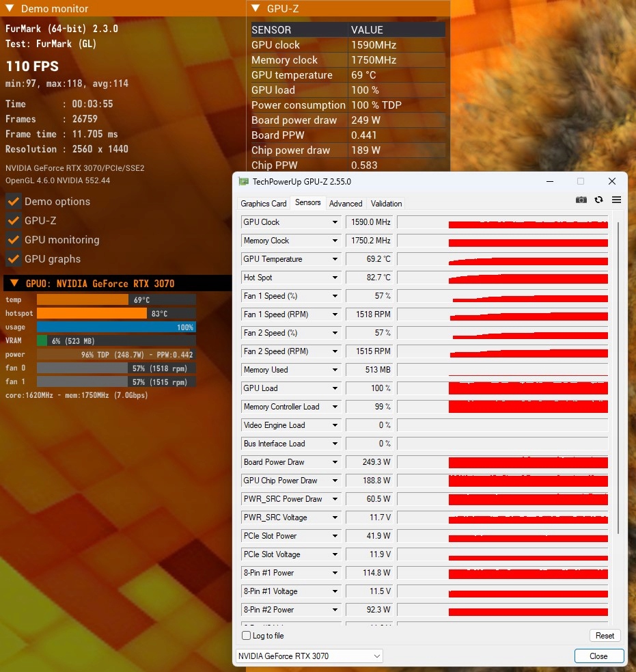Open the Validation tab

(x=386, y=204)
